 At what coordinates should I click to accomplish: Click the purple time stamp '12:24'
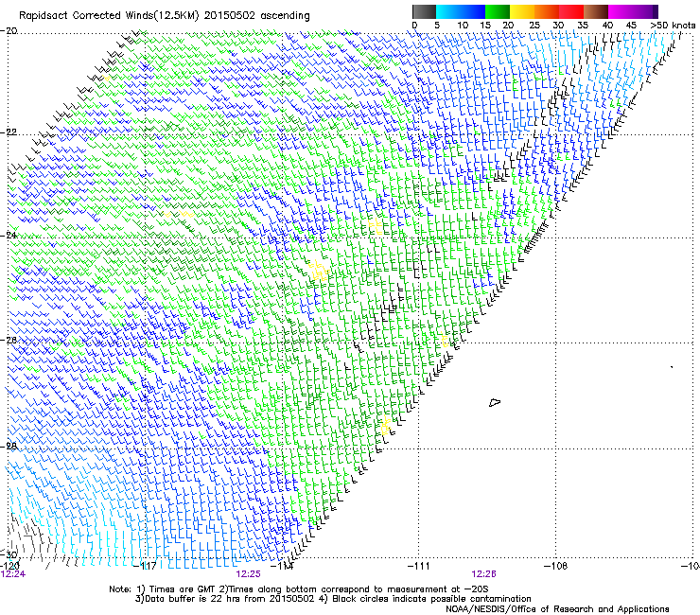tap(13, 574)
